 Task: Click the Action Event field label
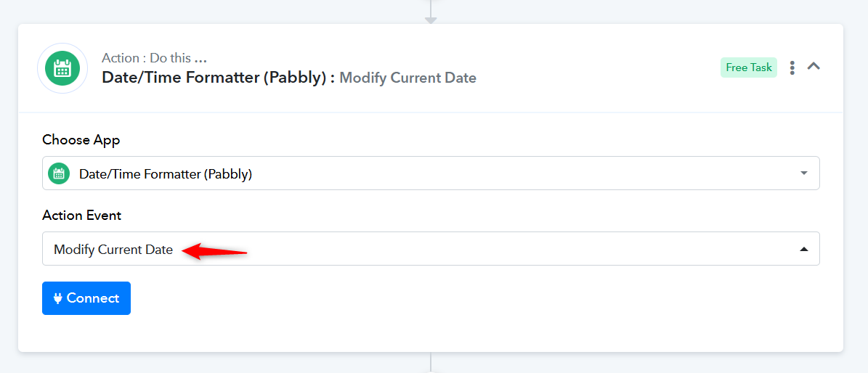(x=81, y=216)
